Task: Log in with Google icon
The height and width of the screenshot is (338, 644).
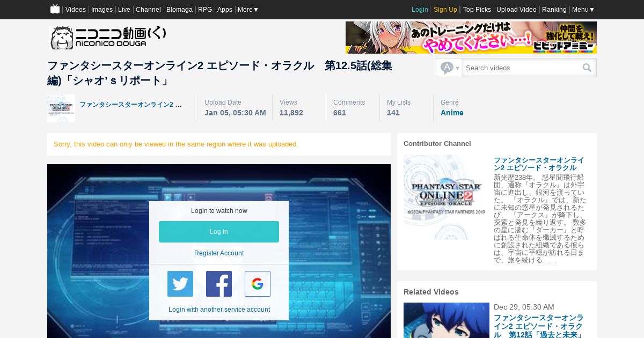Action: (258, 284)
